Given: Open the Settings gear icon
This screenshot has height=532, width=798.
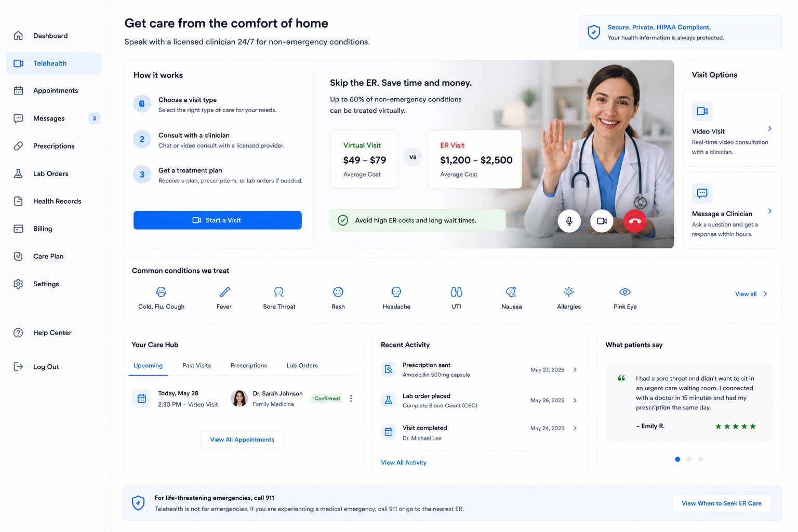Looking at the screenshot, I should click(x=18, y=284).
